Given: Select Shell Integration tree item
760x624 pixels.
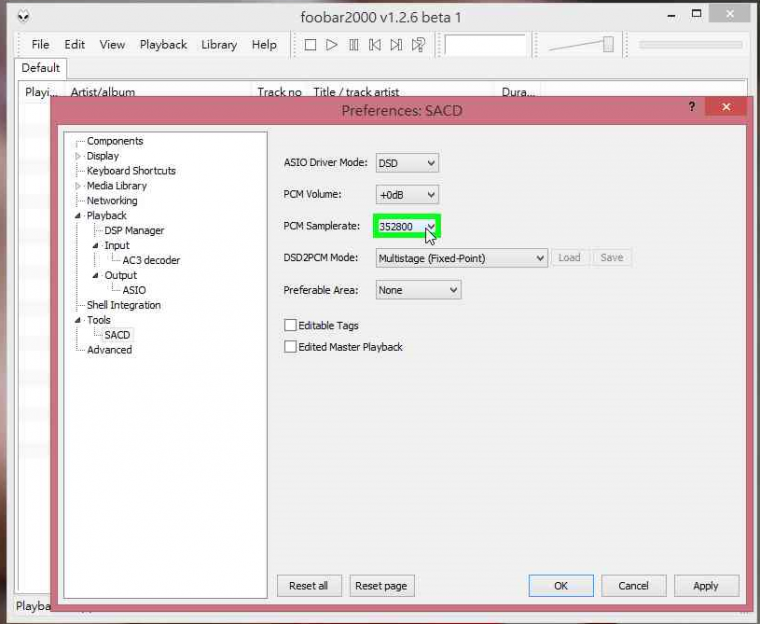Looking at the screenshot, I should tap(124, 305).
